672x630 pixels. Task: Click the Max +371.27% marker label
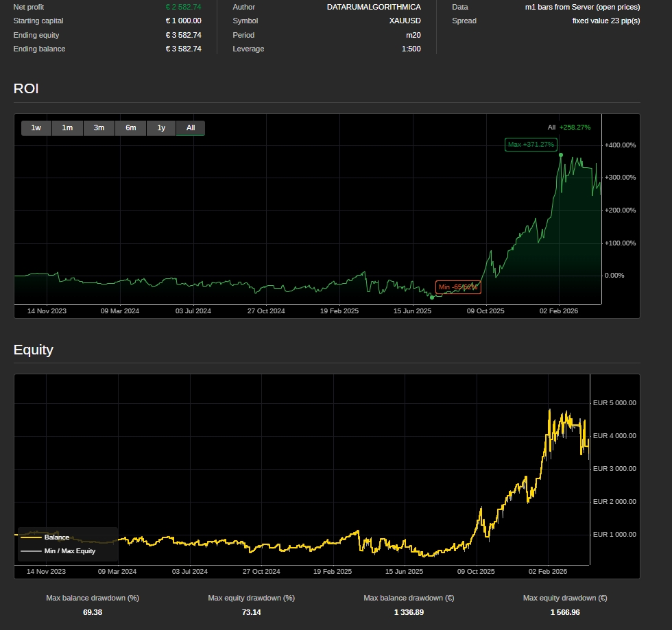pyautogui.click(x=531, y=145)
